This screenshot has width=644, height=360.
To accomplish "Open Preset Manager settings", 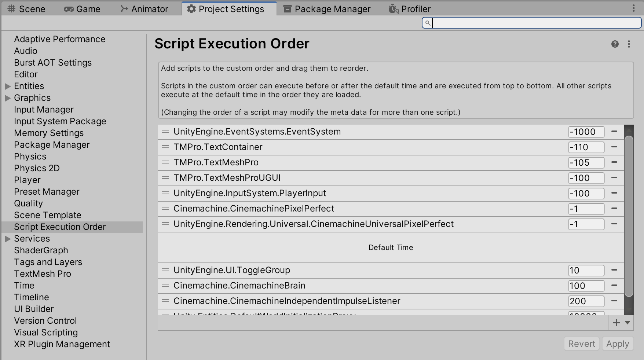I will (47, 192).
